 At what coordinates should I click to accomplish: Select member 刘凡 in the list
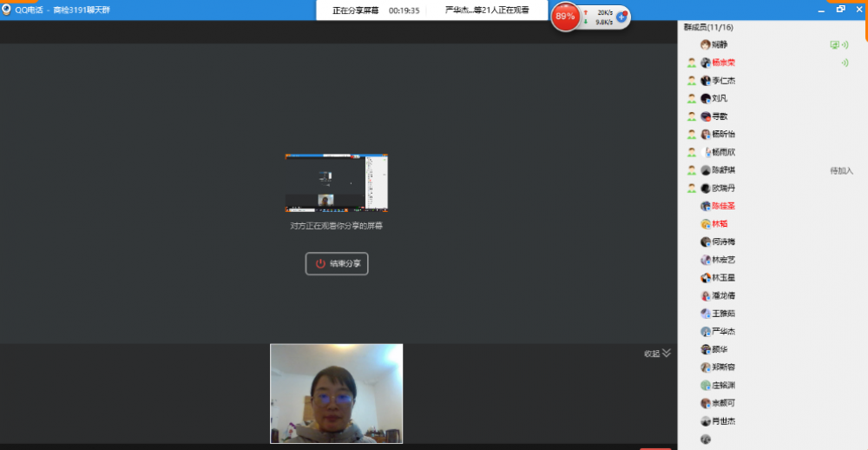[720, 98]
